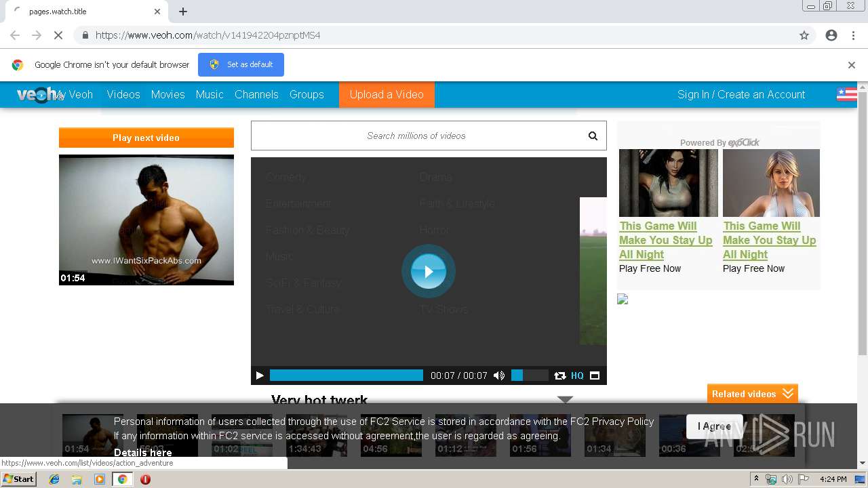Screen dimensions: 868x488
Task: Open Details here privacy link
Action: coord(142,452)
